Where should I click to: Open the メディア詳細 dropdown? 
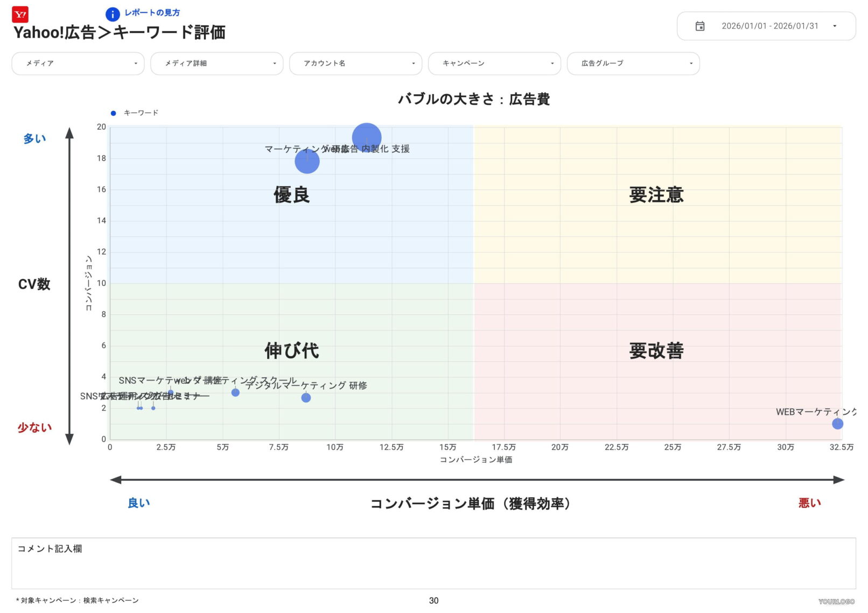(216, 64)
